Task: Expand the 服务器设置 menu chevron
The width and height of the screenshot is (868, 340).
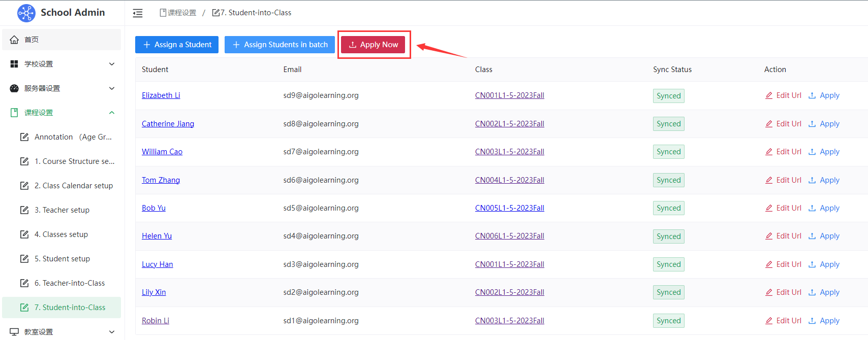Action: pos(112,88)
